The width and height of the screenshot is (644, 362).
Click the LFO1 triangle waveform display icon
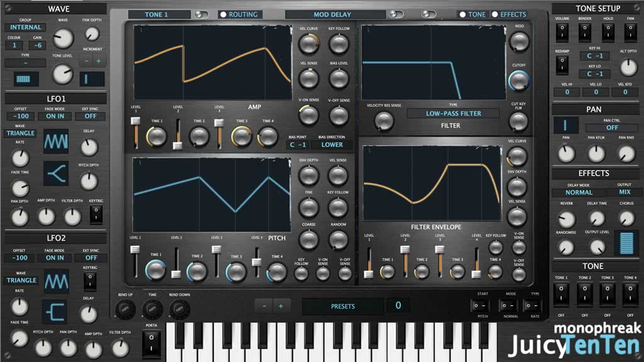click(55, 141)
